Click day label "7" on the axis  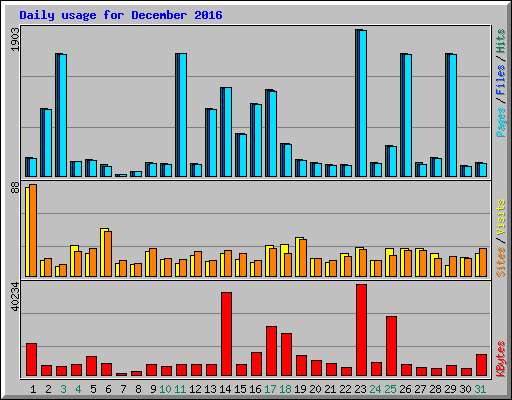(x=123, y=389)
